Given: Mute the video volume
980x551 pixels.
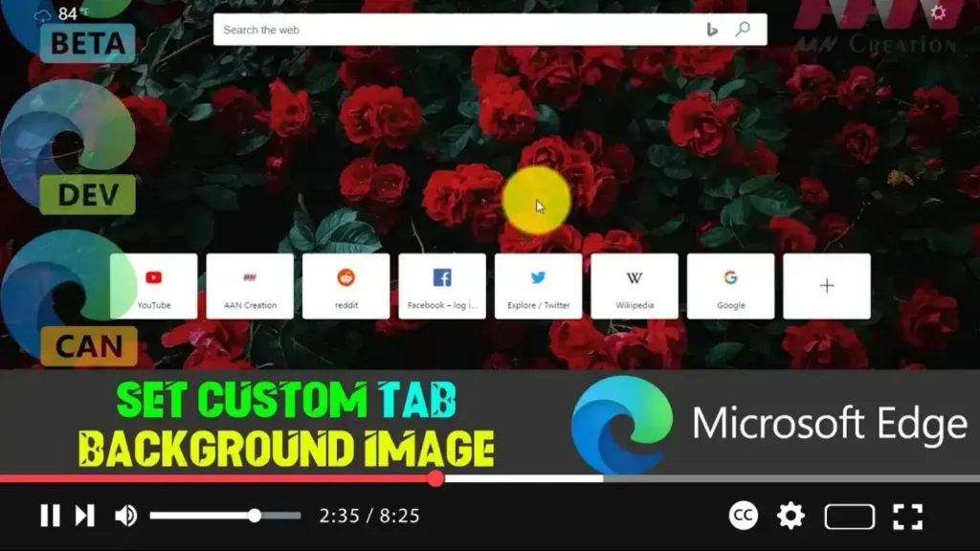Looking at the screenshot, I should tap(125, 516).
